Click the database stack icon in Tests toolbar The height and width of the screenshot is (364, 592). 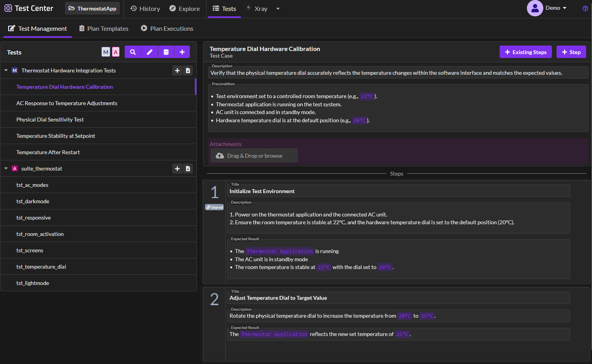coord(166,52)
